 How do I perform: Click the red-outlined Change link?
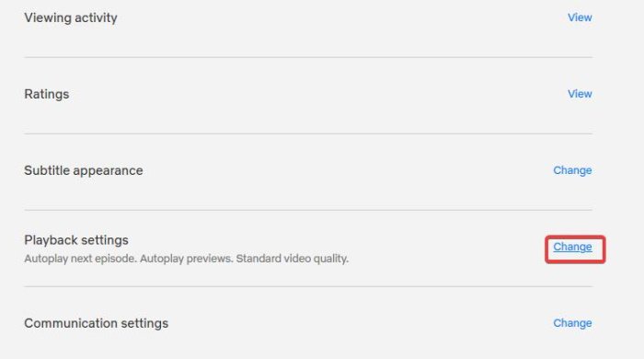[572, 247]
